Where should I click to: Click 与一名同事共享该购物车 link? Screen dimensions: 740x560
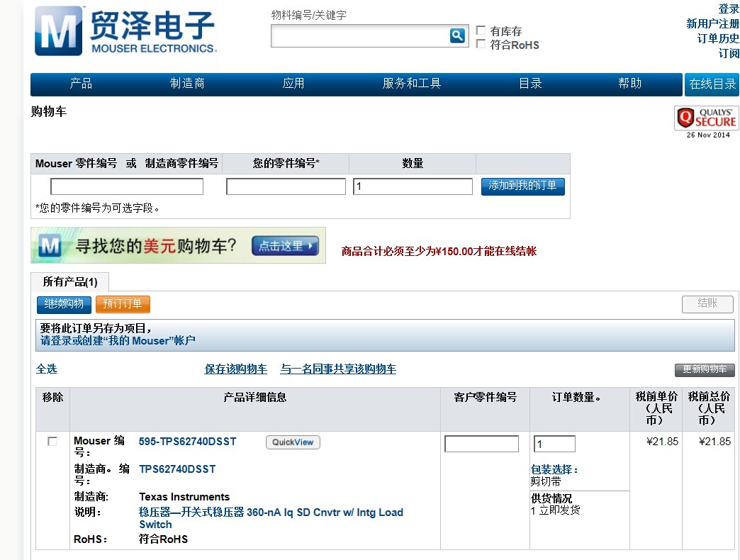pyautogui.click(x=338, y=369)
